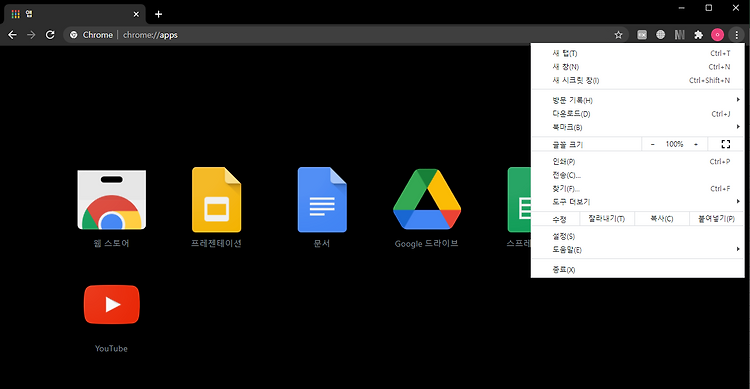The height and width of the screenshot is (389, 750).
Task: Click the YouTube text label
Action: (x=111, y=349)
